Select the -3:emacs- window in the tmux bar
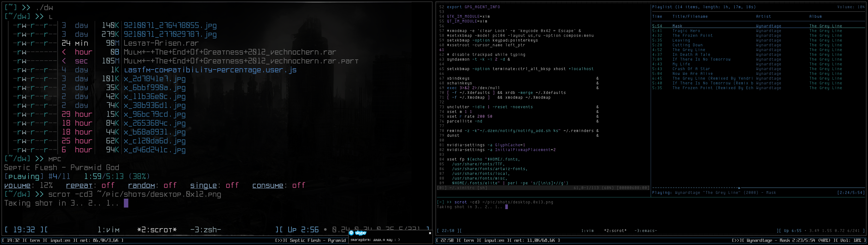This screenshot has width=868, height=245. 646,231
